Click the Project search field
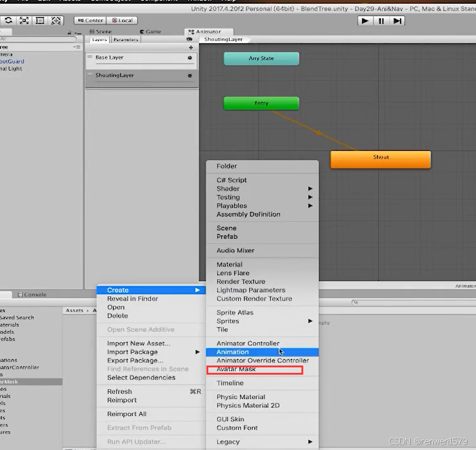 click(x=414, y=302)
